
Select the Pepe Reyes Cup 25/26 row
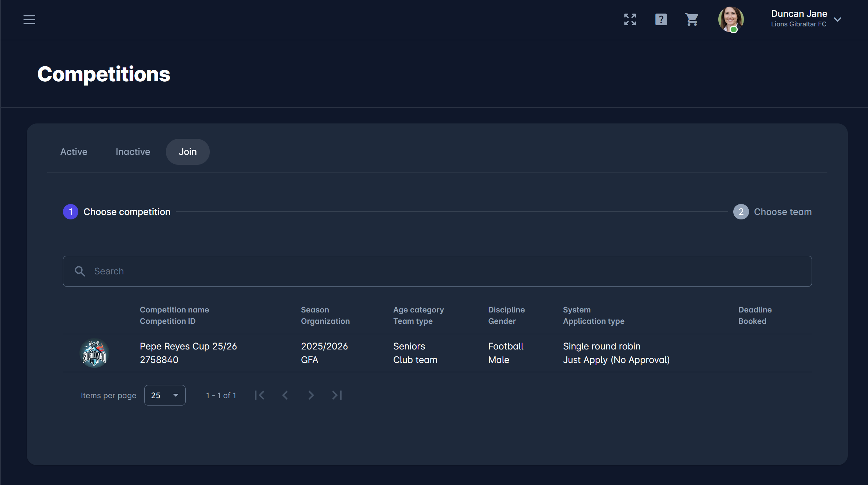click(x=403, y=353)
